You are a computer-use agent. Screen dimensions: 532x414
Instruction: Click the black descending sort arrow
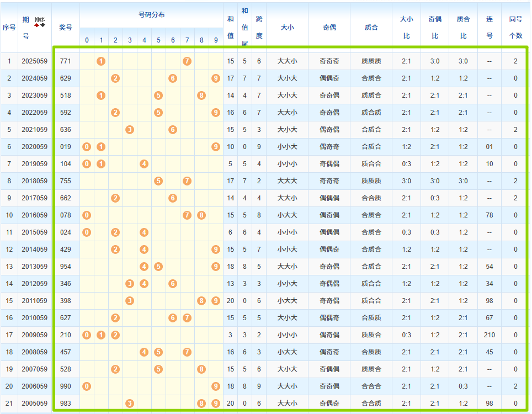click(x=42, y=25)
